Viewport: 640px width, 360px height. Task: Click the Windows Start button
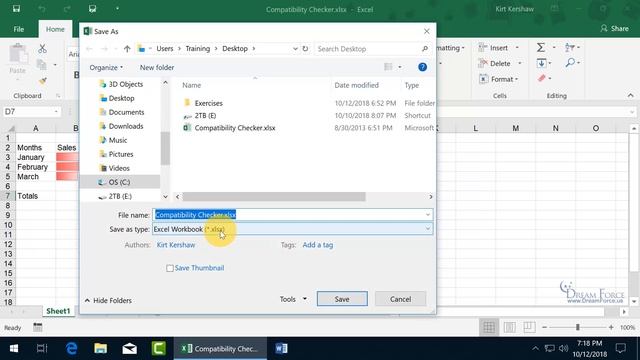(14, 349)
